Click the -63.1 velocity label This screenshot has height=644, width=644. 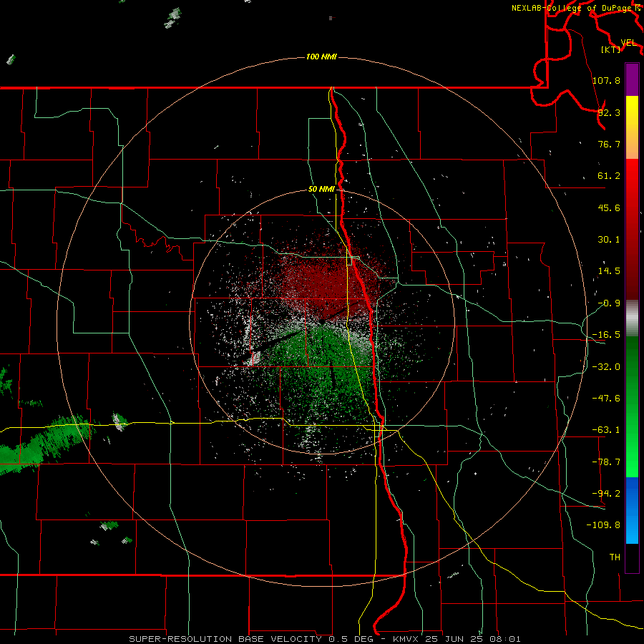[x=606, y=429]
